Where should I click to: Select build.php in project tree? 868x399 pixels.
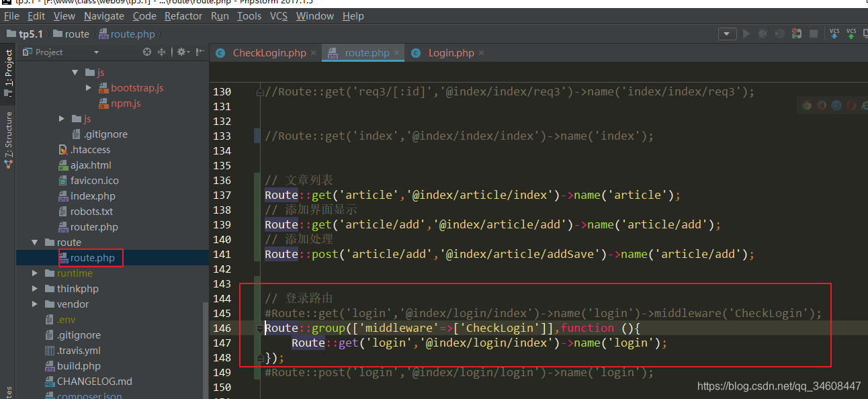[79, 366]
